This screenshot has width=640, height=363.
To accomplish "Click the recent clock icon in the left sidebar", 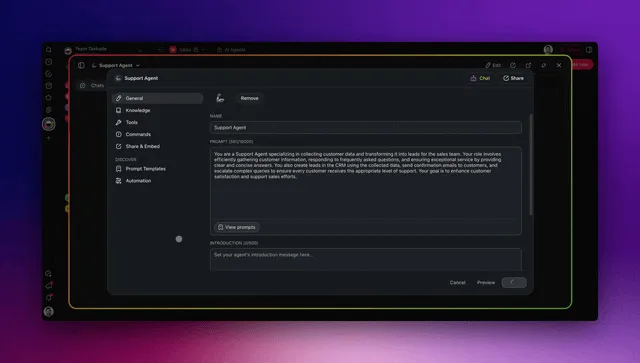I will point(49,62).
